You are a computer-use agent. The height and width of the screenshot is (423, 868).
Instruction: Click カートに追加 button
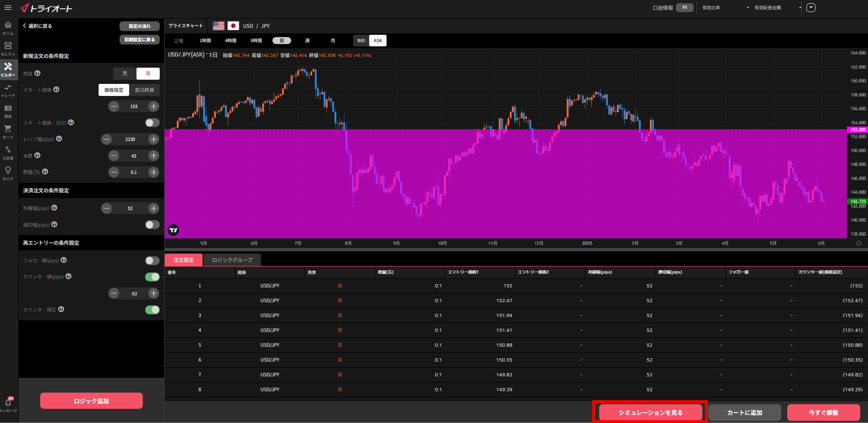[745, 413]
